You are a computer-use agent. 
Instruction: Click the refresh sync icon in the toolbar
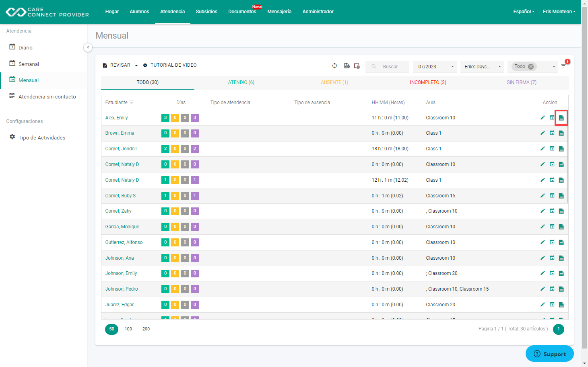(334, 66)
